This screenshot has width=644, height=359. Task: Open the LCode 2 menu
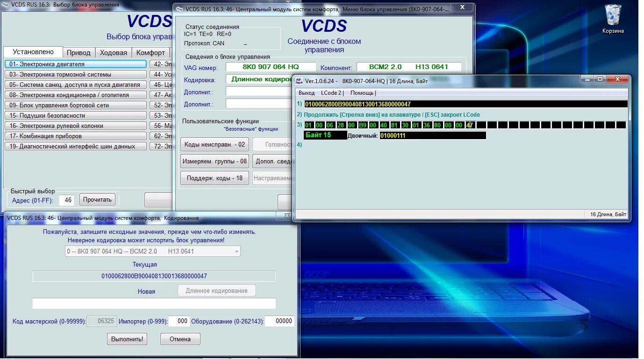click(x=332, y=93)
